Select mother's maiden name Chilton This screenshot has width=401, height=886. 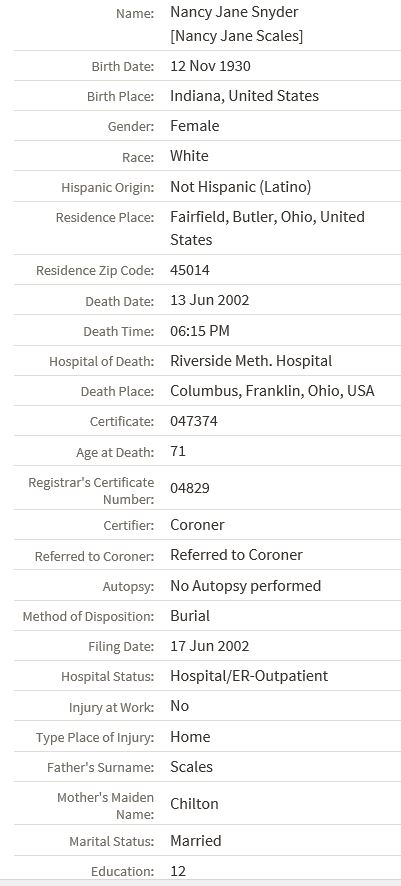click(x=194, y=804)
